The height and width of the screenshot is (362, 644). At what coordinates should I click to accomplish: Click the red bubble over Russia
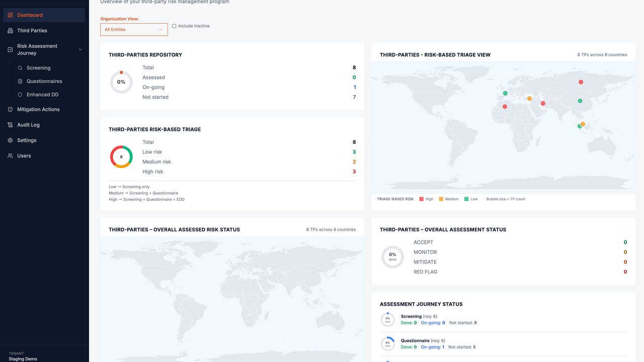pos(581,82)
